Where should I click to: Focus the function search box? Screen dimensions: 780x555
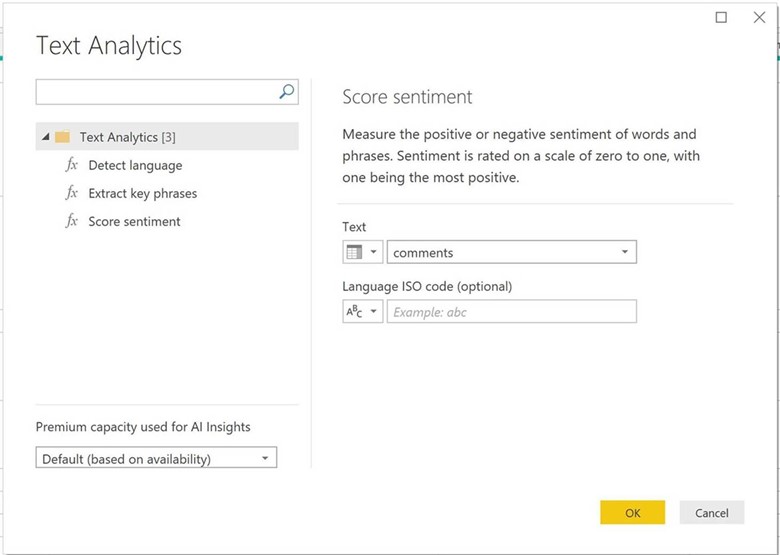[x=155, y=92]
